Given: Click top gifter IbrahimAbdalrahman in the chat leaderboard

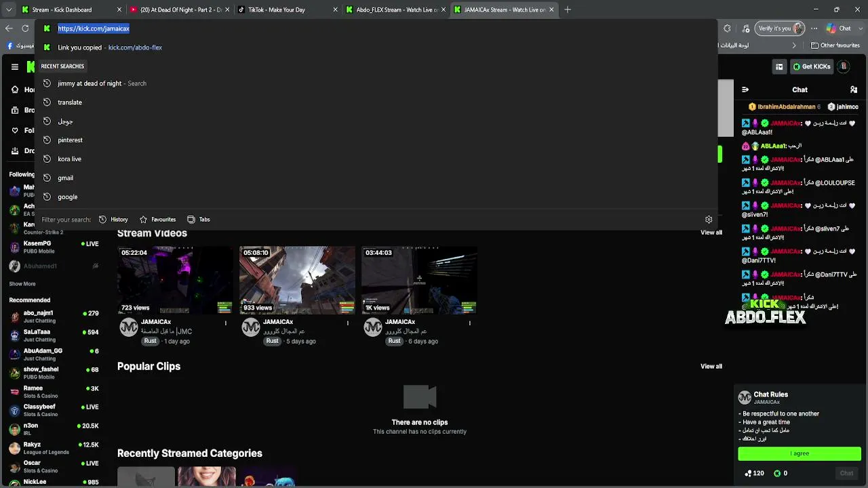Looking at the screenshot, I should [785, 107].
